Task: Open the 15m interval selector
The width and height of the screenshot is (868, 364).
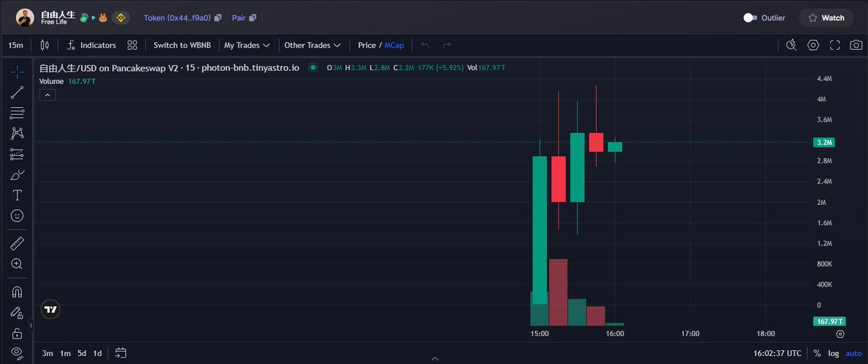Action: (x=15, y=45)
